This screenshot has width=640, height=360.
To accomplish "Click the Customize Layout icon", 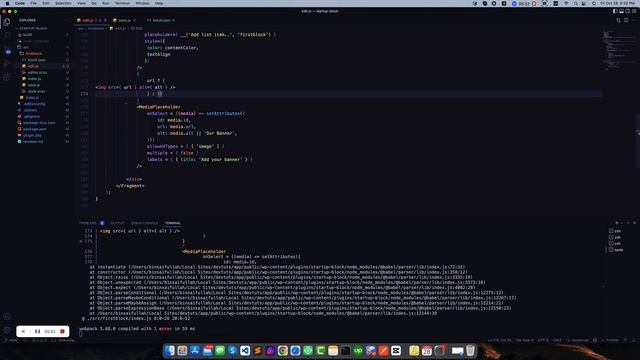I will (634, 11).
